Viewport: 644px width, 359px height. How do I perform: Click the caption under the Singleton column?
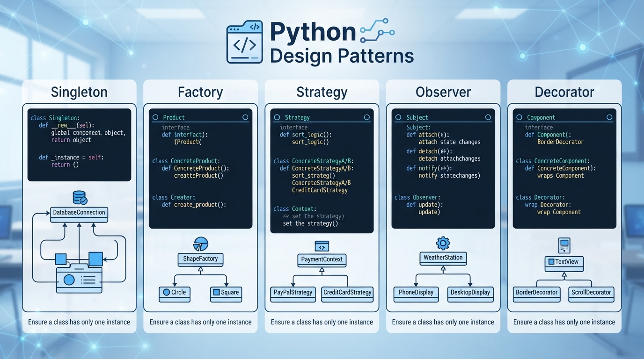pos(79,322)
